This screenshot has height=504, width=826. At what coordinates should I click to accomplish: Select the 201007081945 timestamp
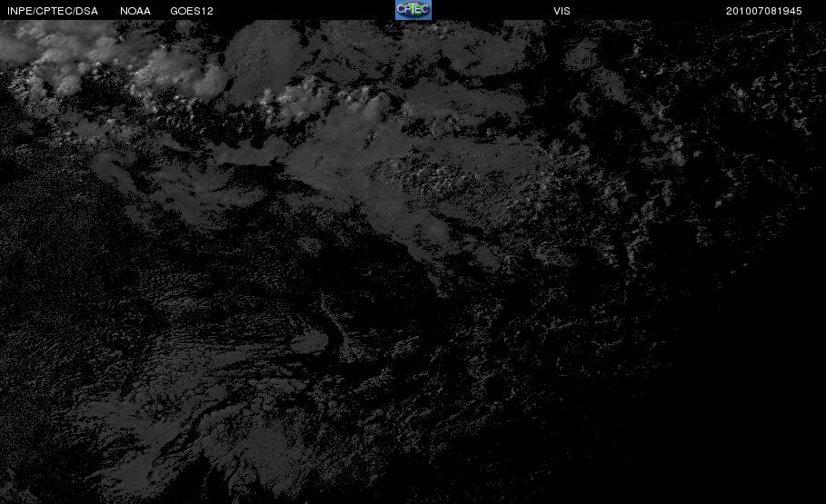(764, 11)
